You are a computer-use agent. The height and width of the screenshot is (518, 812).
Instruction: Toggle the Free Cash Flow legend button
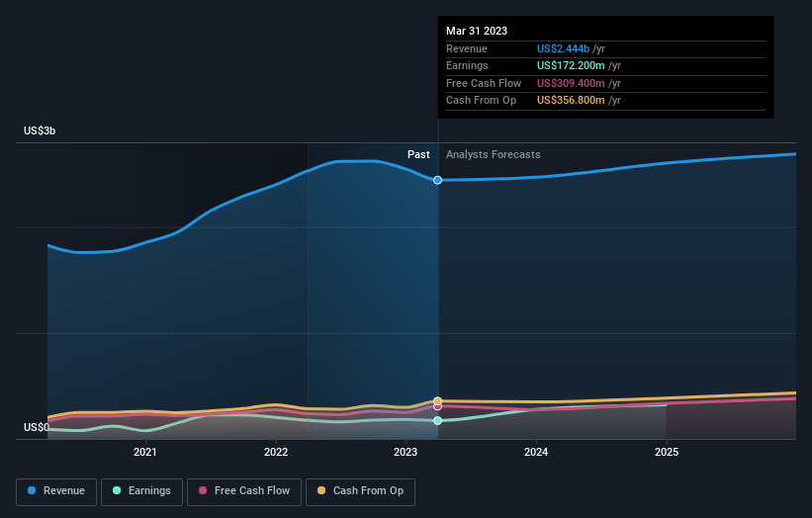[x=244, y=491]
